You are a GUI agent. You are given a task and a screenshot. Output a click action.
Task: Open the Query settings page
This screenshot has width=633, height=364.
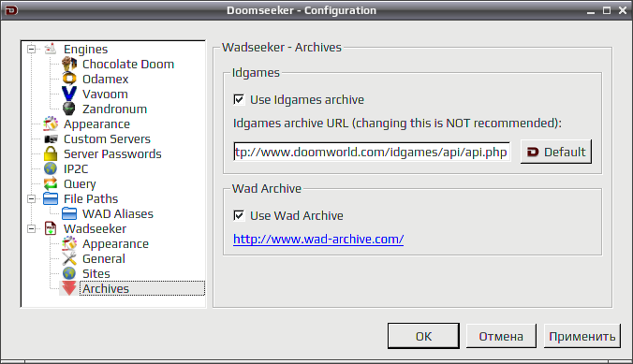click(80, 183)
